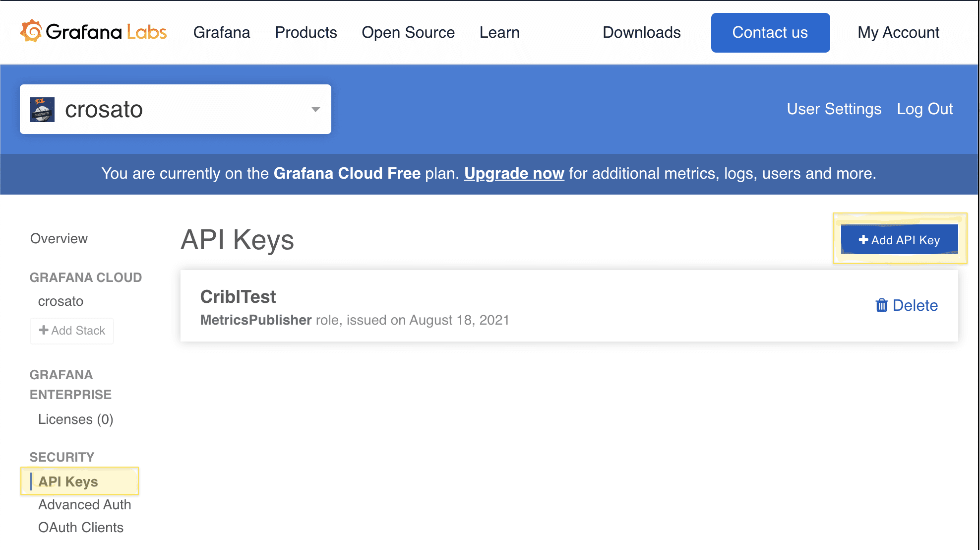Click the crosato organization avatar
The height and width of the screenshot is (550, 980).
(42, 110)
